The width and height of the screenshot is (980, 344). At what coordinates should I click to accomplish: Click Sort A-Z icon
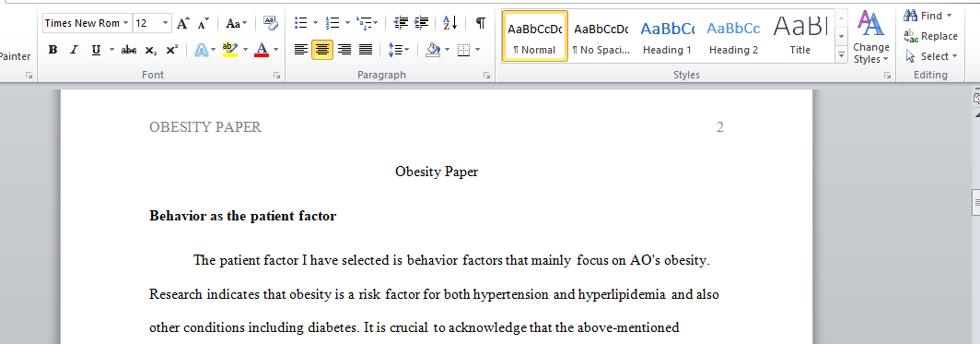450,24
